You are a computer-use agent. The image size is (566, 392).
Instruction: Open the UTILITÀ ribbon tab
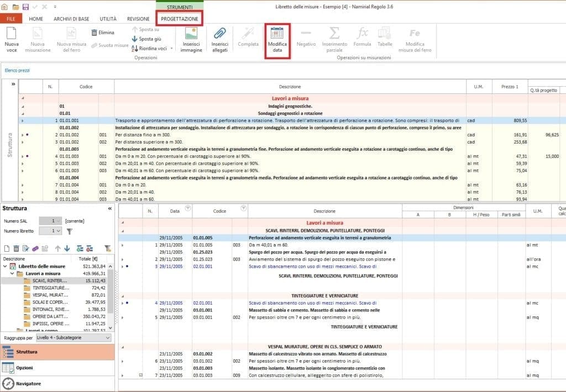(x=108, y=19)
